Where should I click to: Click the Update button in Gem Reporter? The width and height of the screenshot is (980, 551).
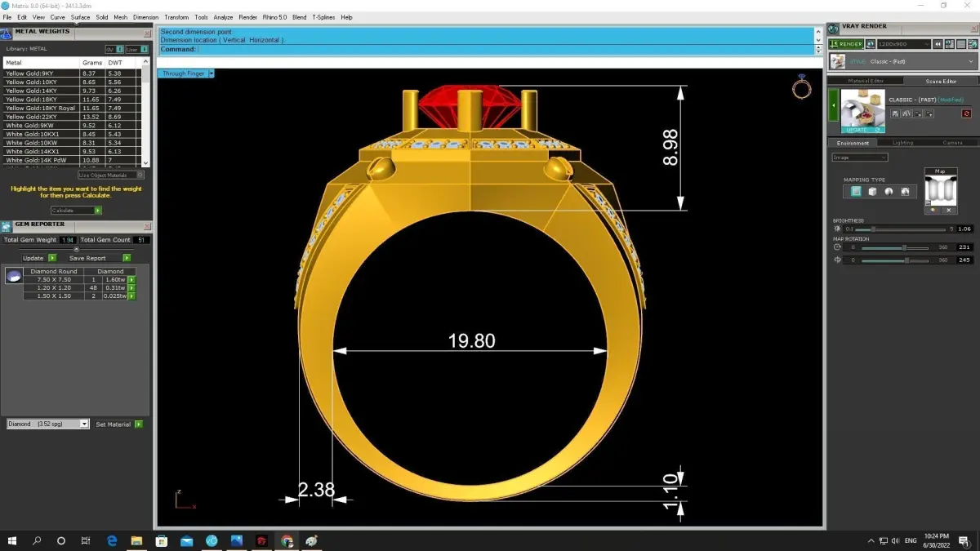[39, 258]
